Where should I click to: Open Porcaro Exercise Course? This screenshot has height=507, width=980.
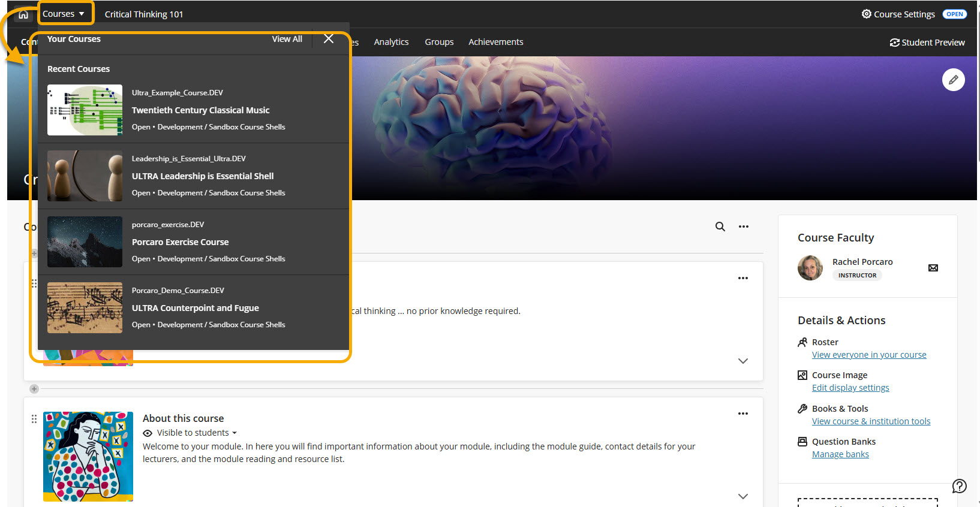(x=180, y=242)
